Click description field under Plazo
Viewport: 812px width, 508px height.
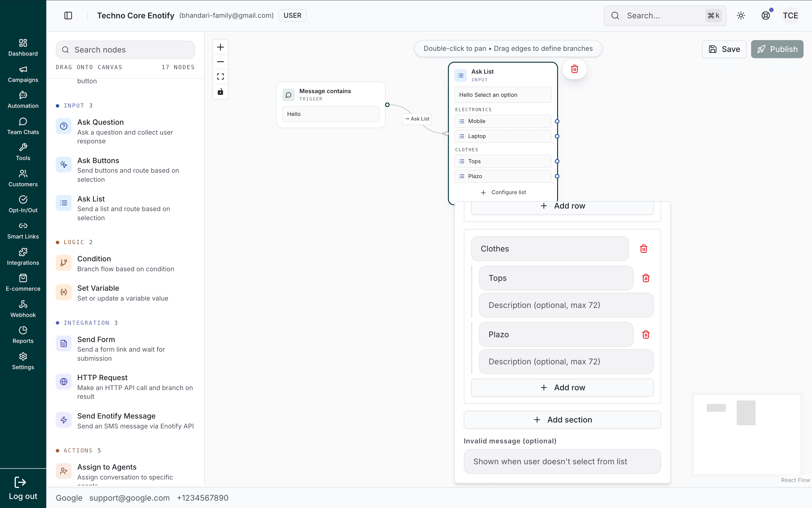pyautogui.click(x=566, y=362)
